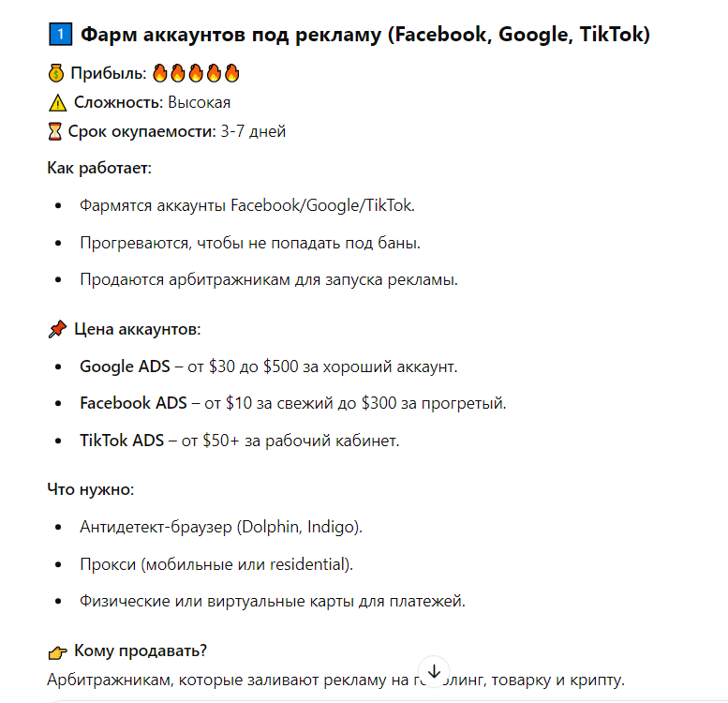Click the pointing hand emoji icon

pyautogui.click(x=57, y=652)
